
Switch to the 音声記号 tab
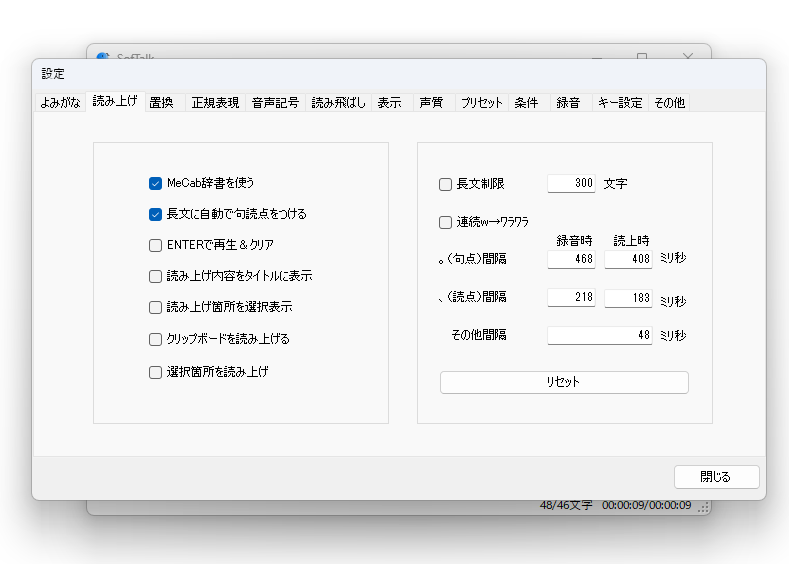click(275, 103)
